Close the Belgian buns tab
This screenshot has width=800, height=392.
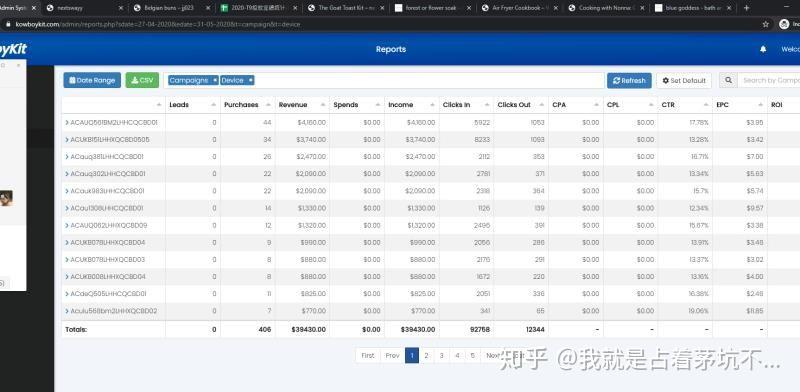click(208, 8)
